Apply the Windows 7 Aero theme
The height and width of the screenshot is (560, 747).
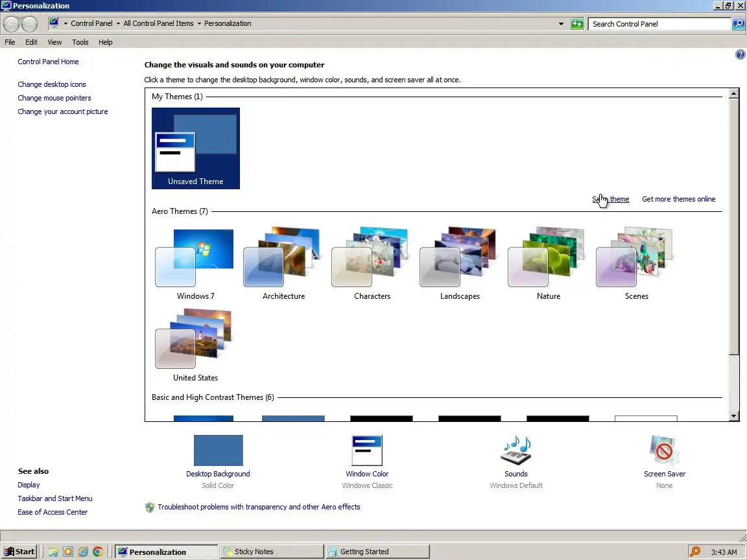pyautogui.click(x=195, y=263)
